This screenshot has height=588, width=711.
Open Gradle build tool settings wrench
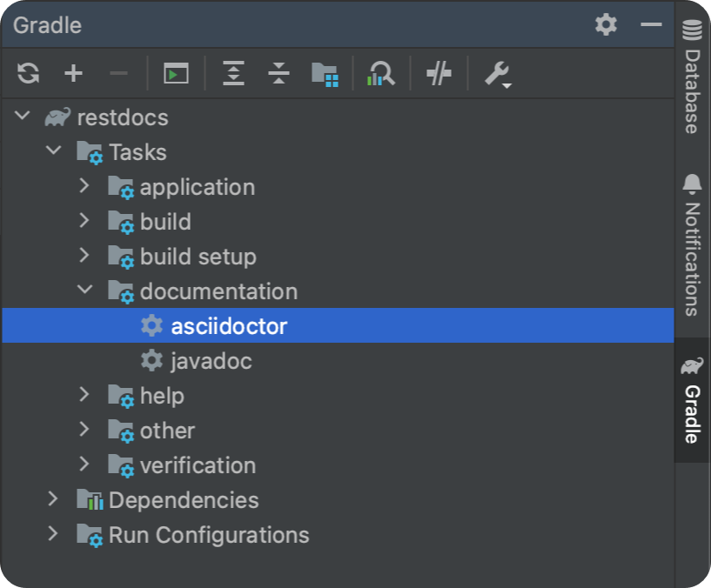(498, 74)
